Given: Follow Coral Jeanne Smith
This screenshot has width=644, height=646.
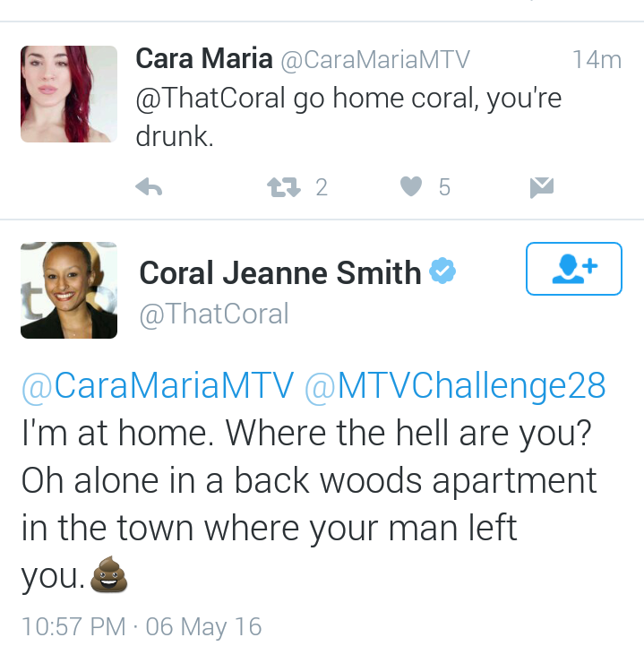Looking at the screenshot, I should click(x=573, y=269).
